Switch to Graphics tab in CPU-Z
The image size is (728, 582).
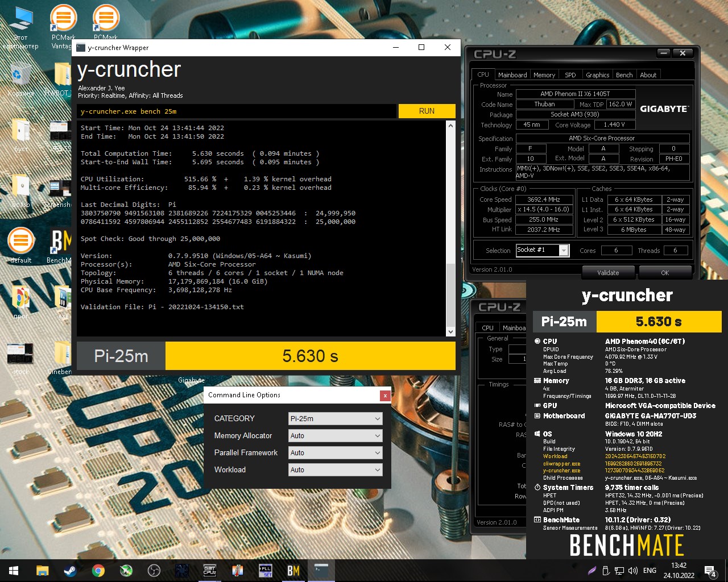pyautogui.click(x=598, y=75)
